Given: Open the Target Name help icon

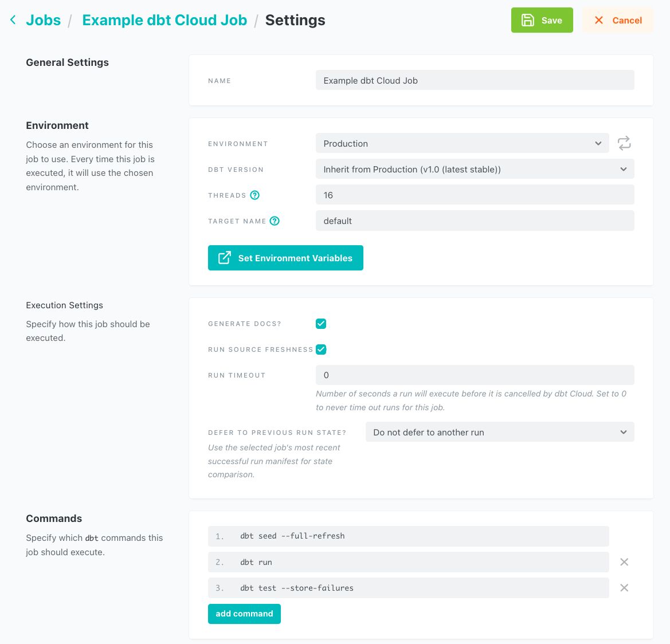Looking at the screenshot, I should click(x=275, y=221).
